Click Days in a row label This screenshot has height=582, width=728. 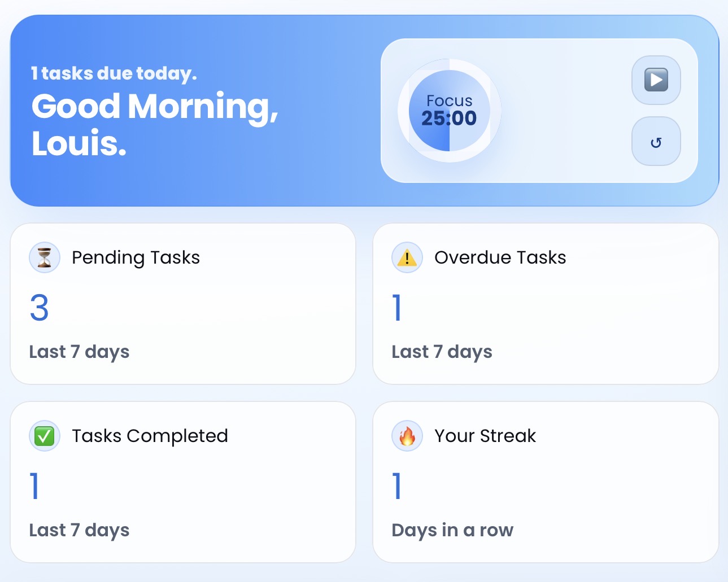(x=452, y=530)
